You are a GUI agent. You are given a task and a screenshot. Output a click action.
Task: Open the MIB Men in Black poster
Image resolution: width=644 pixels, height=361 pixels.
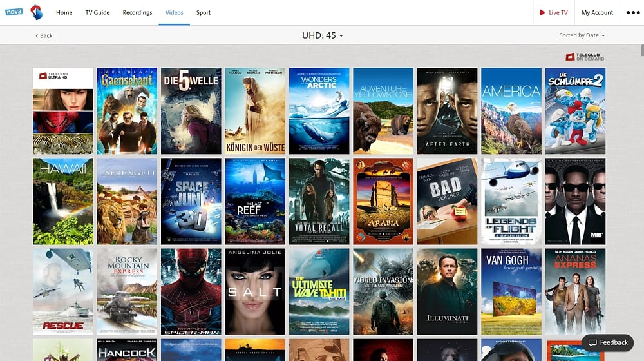[x=575, y=202]
